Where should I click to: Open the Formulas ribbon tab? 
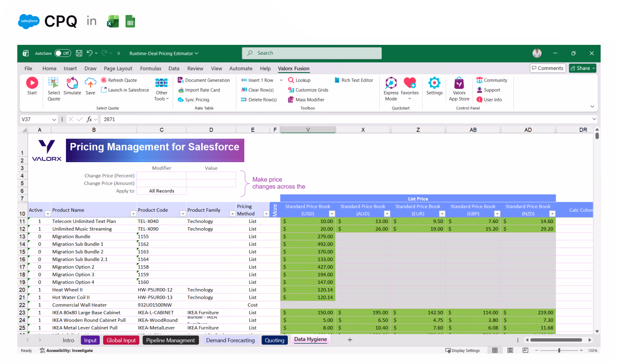tap(151, 68)
